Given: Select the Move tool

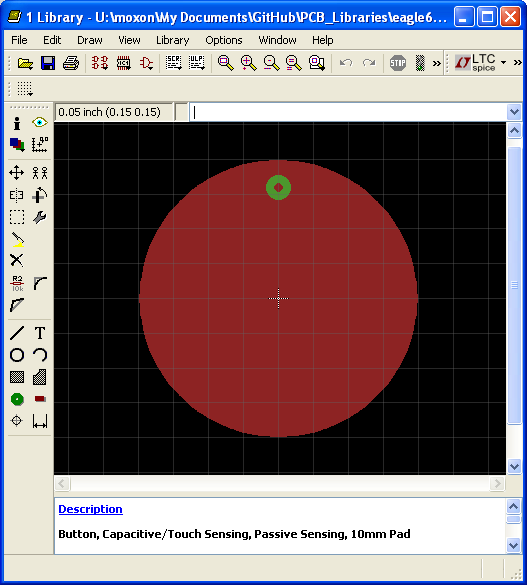Looking at the screenshot, I should tap(16, 173).
